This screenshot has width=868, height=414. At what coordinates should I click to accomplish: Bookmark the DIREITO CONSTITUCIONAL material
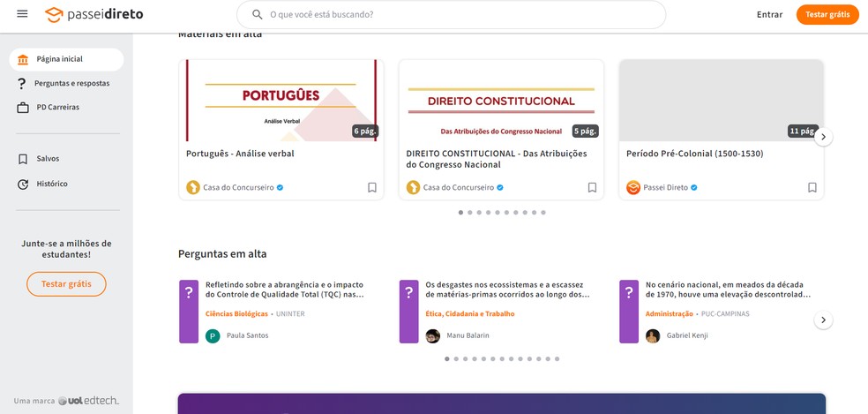click(x=592, y=187)
